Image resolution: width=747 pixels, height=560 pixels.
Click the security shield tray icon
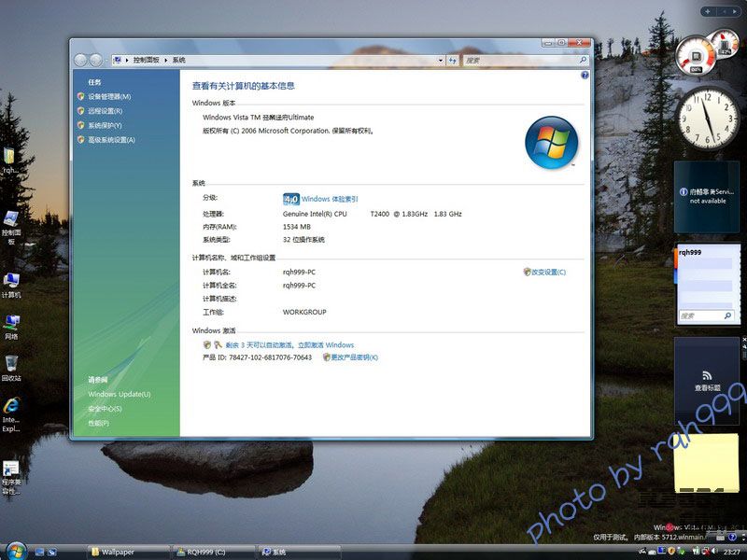(671, 551)
